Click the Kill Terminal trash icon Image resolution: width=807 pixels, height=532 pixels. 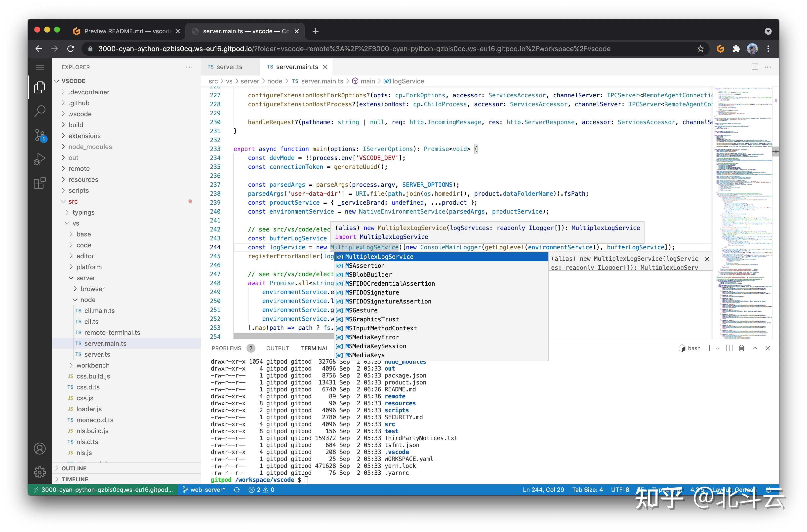point(741,348)
